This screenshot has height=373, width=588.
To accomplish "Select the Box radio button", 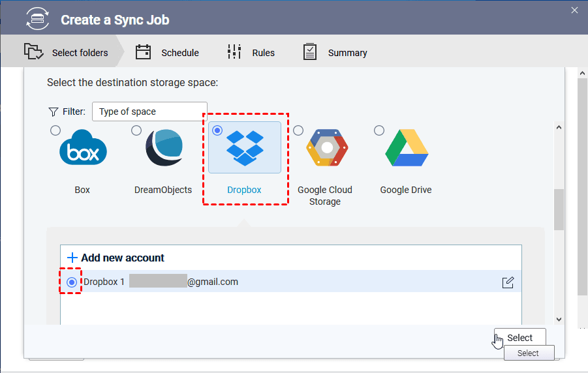I will (x=55, y=130).
